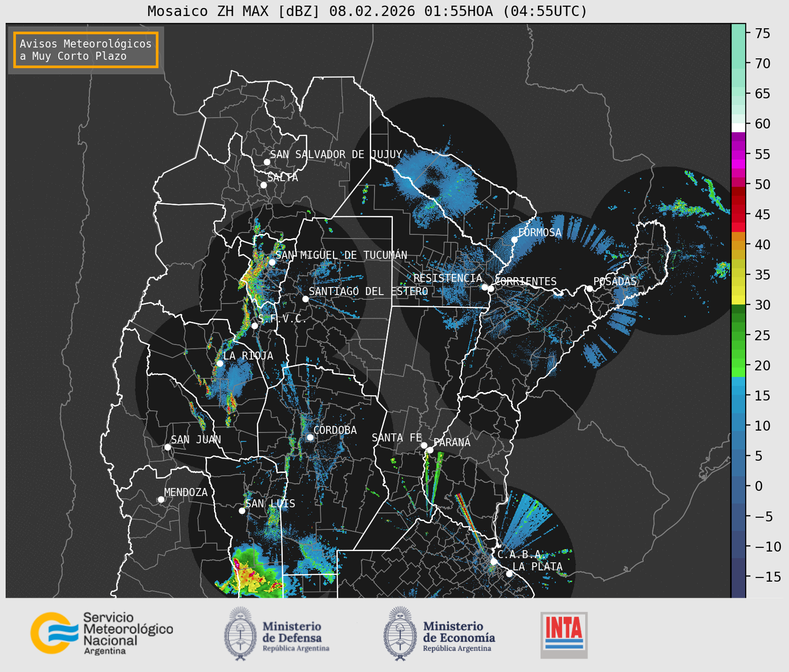
Task: Click the 60 dBZ white band on colorbar
Action: 738,128
